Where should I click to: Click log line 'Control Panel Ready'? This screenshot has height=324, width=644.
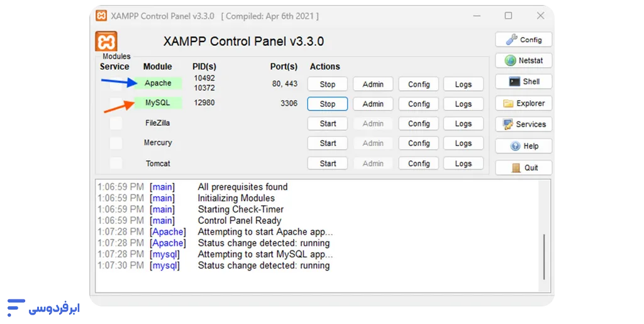240,221
